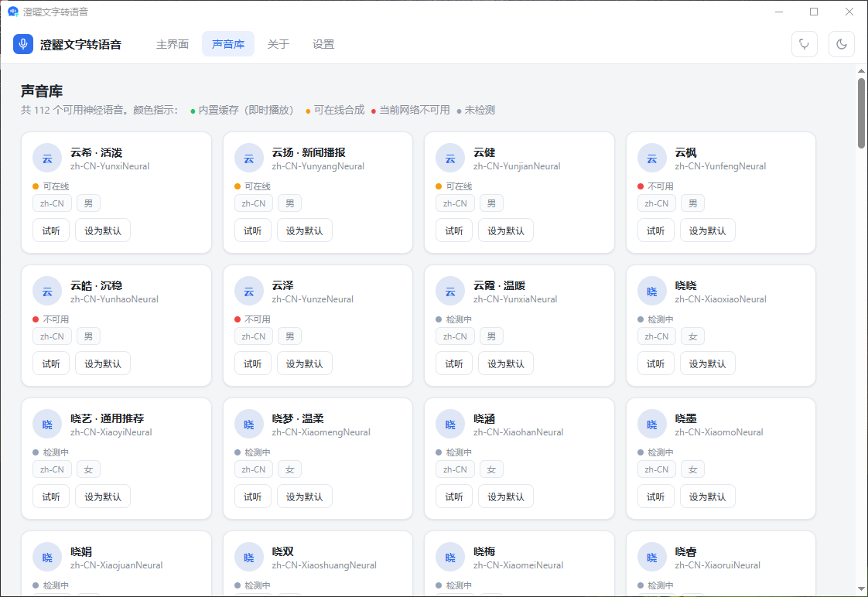Set 云霞·温暖 as default voice

click(x=506, y=363)
